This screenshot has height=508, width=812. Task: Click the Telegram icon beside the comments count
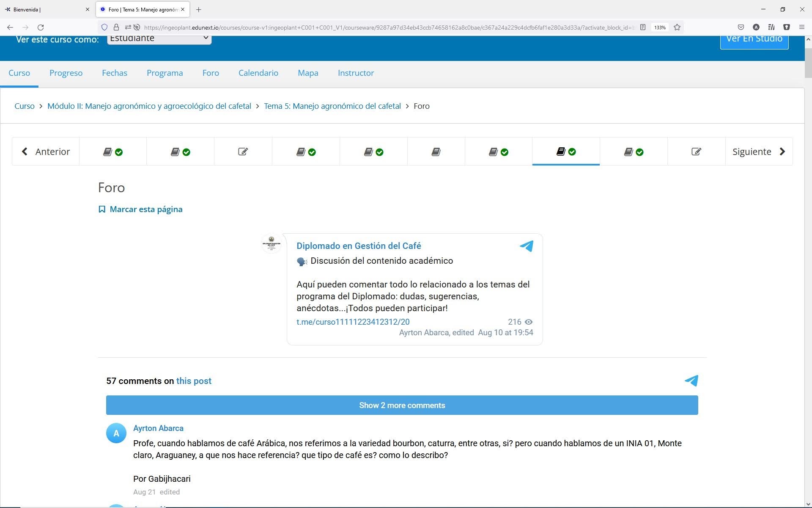pyautogui.click(x=691, y=381)
